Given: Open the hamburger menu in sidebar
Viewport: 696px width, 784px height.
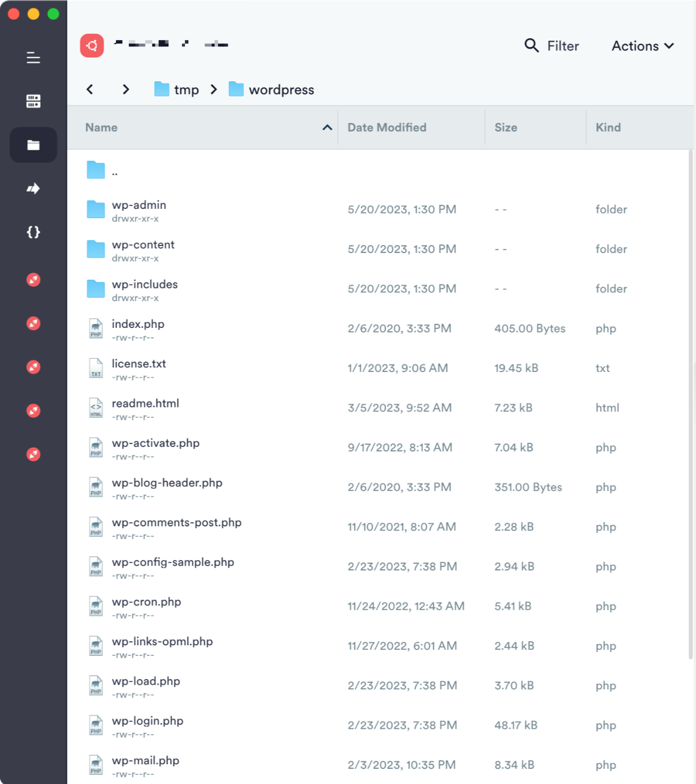Looking at the screenshot, I should tap(33, 57).
